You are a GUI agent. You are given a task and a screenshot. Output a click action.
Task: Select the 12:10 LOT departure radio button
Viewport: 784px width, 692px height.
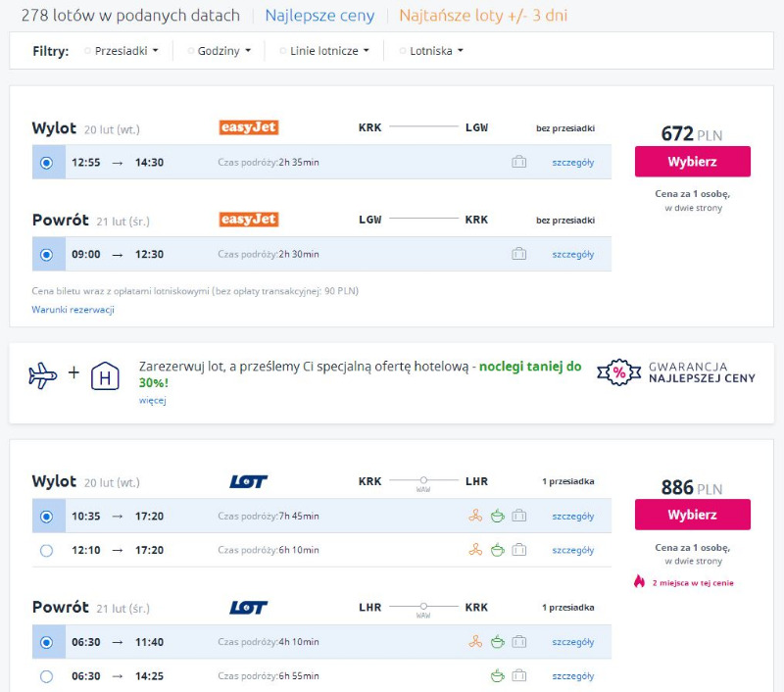[46, 551]
